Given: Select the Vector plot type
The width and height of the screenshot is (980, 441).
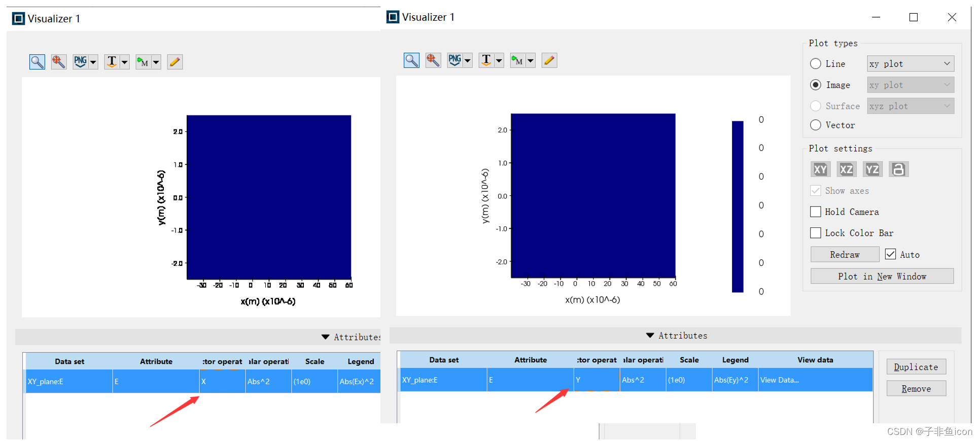Looking at the screenshot, I should tap(816, 125).
